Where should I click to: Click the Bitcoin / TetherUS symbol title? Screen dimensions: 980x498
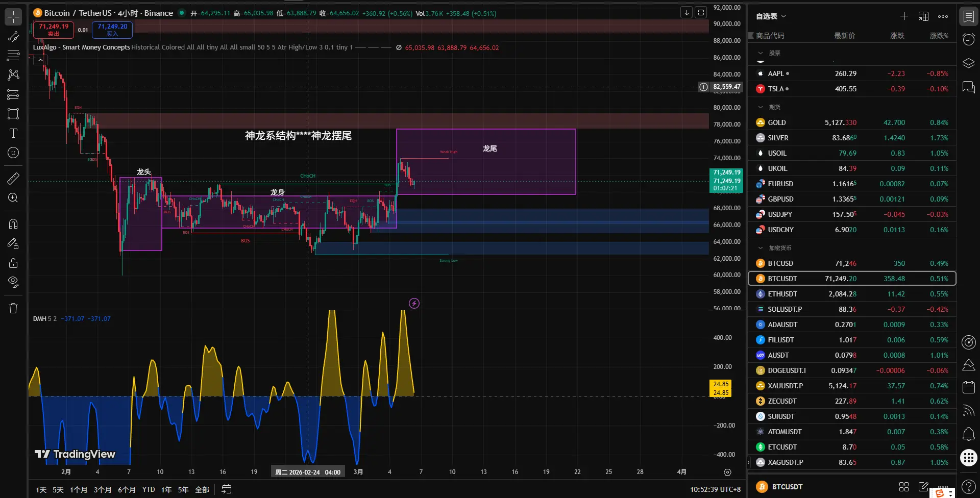pyautogui.click(x=108, y=13)
